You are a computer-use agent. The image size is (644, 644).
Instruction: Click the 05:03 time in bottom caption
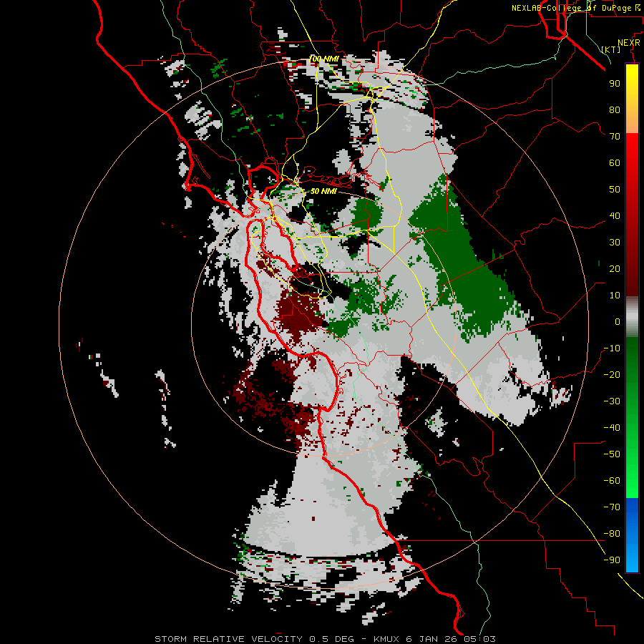point(479,639)
